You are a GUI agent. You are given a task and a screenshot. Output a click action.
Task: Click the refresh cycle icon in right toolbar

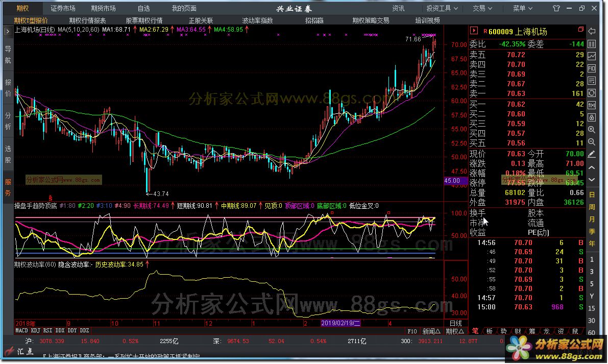click(x=592, y=93)
